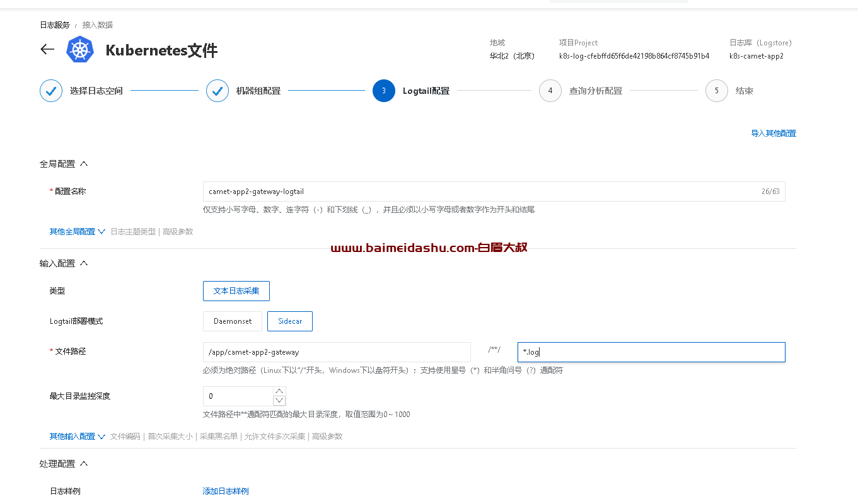Open 日志服务 breadcrumb link
The width and height of the screenshot is (858, 504).
[x=55, y=25]
